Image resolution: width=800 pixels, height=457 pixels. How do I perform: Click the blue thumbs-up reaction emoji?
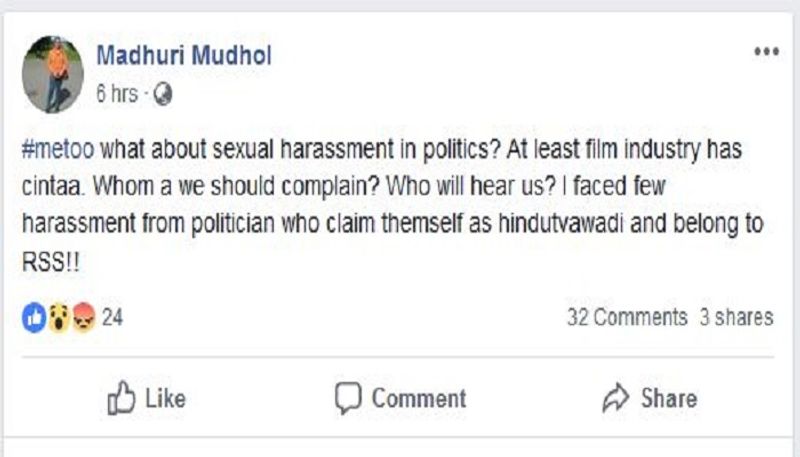(34, 318)
